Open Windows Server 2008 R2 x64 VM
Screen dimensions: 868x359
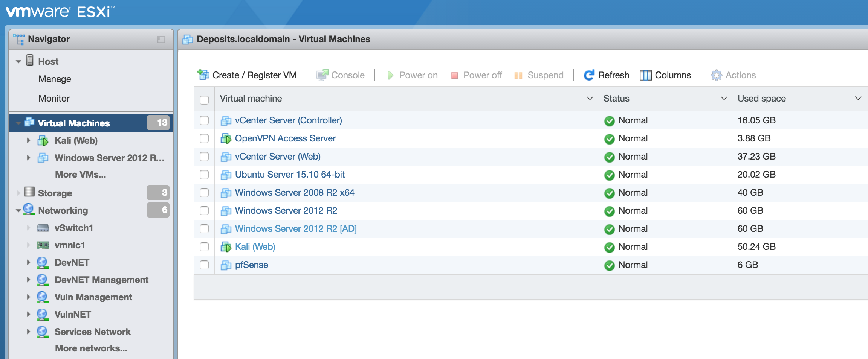tap(294, 193)
